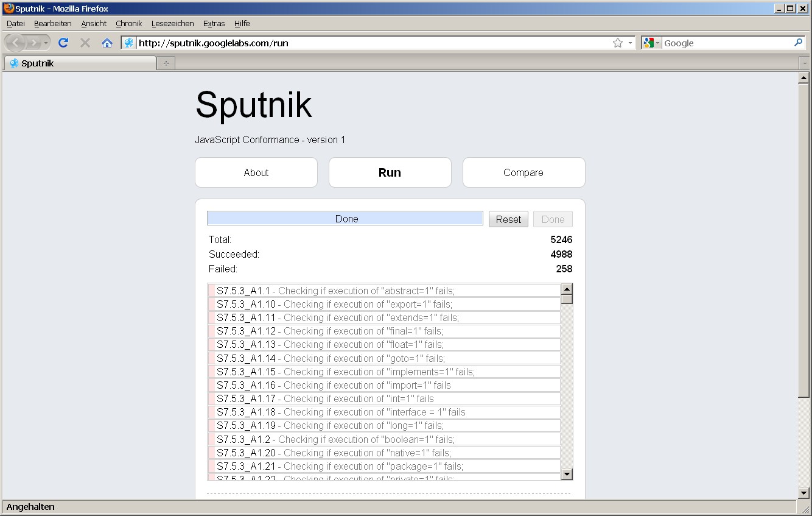Open the Extras menu

(x=214, y=24)
